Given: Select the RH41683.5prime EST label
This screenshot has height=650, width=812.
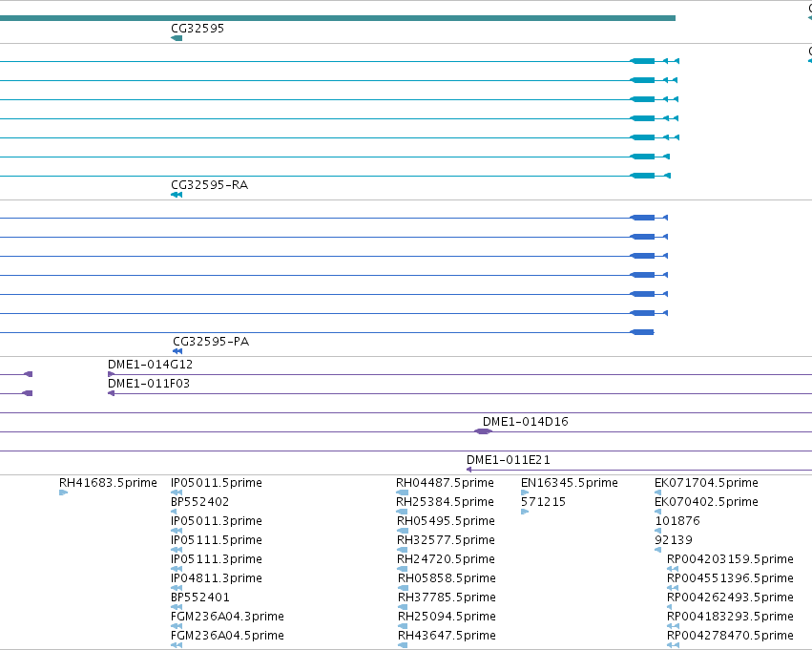Looking at the screenshot, I should click(108, 483).
